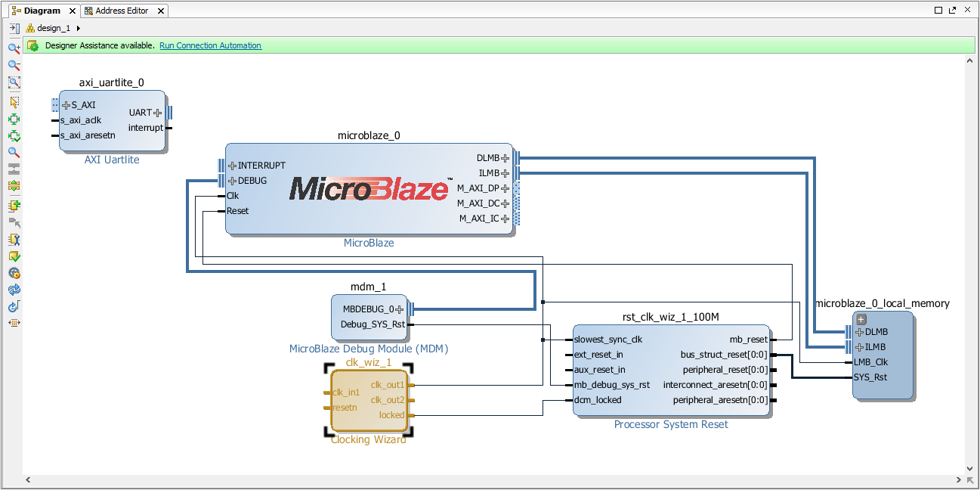This screenshot has width=980, height=490.
Task: Click the bottom toolbar icon with horizontal arrows
Action: 14,322
